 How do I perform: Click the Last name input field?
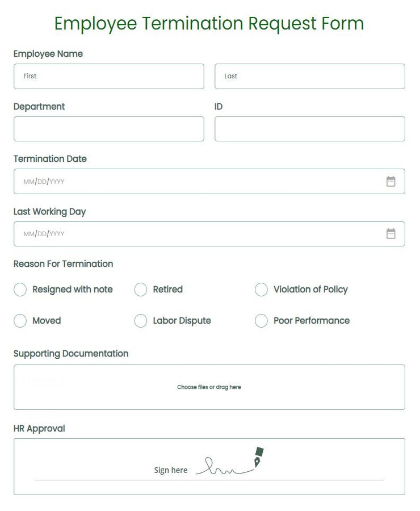[310, 76]
